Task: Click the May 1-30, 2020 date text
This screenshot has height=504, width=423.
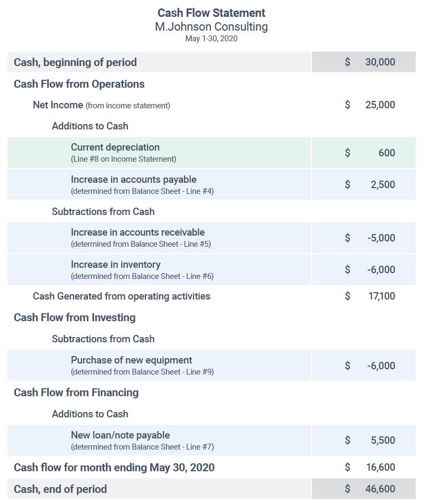Action: coord(212,39)
